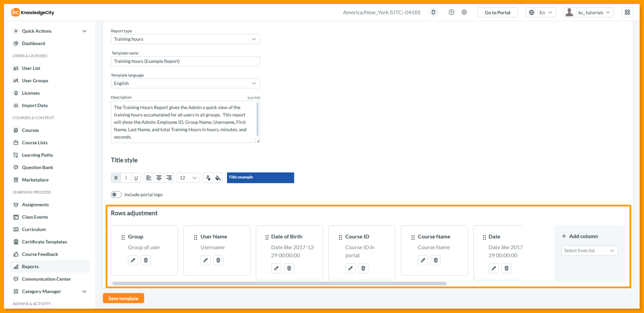Open the help question mark icon
644x313 pixels.
click(x=451, y=12)
